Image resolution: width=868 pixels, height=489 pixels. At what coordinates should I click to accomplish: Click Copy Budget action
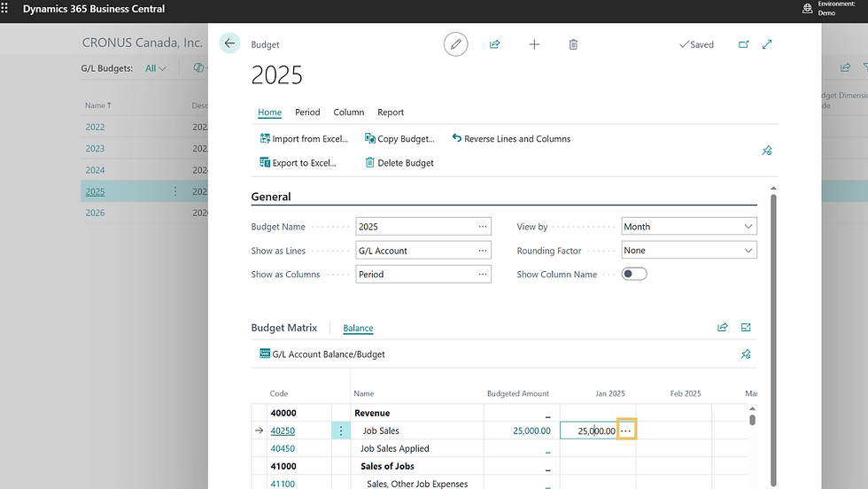[399, 138]
